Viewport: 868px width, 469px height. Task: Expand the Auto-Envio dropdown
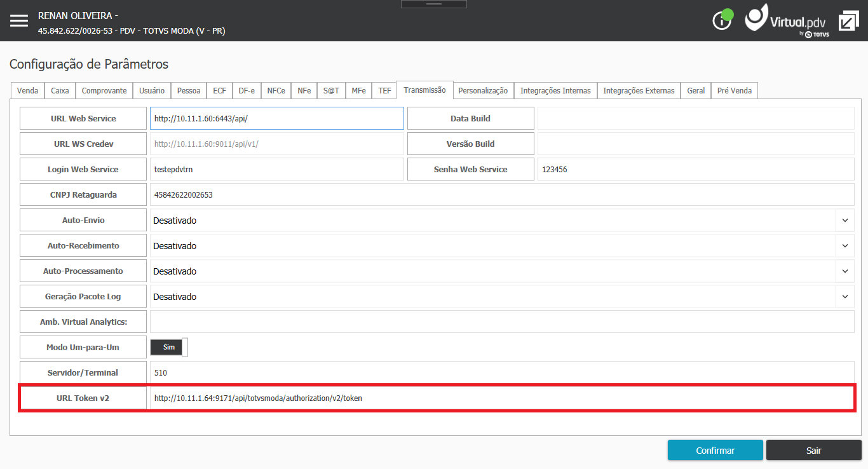(845, 221)
